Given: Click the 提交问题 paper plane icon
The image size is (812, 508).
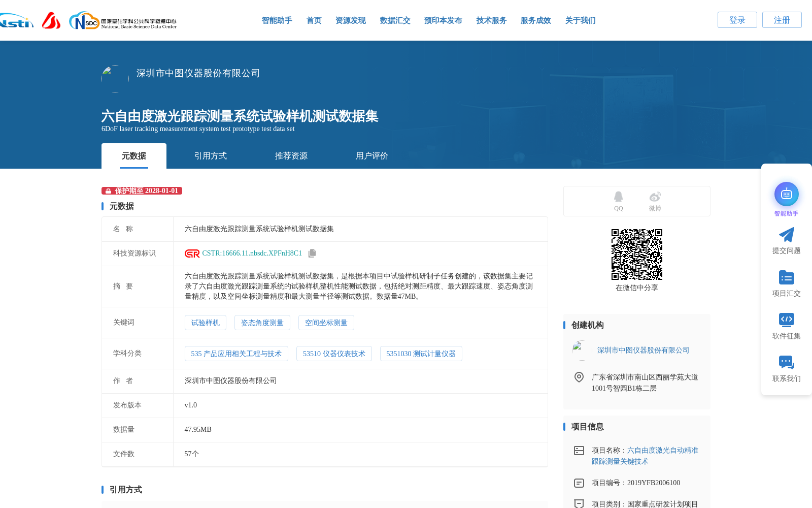Looking at the screenshot, I should point(786,235).
